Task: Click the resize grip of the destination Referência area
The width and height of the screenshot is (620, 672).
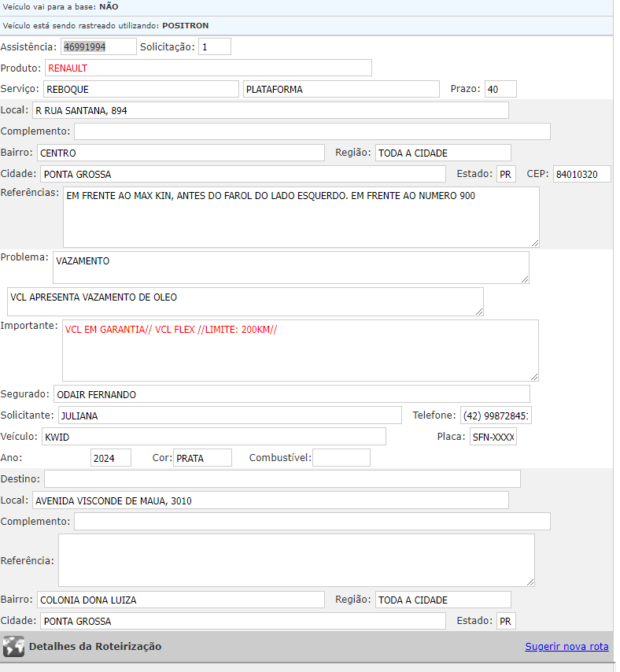Action: tap(530, 582)
